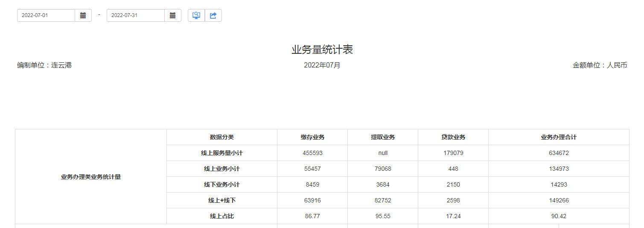Click the cell showing 179079
Screen dimensions: 644x228
point(453,153)
